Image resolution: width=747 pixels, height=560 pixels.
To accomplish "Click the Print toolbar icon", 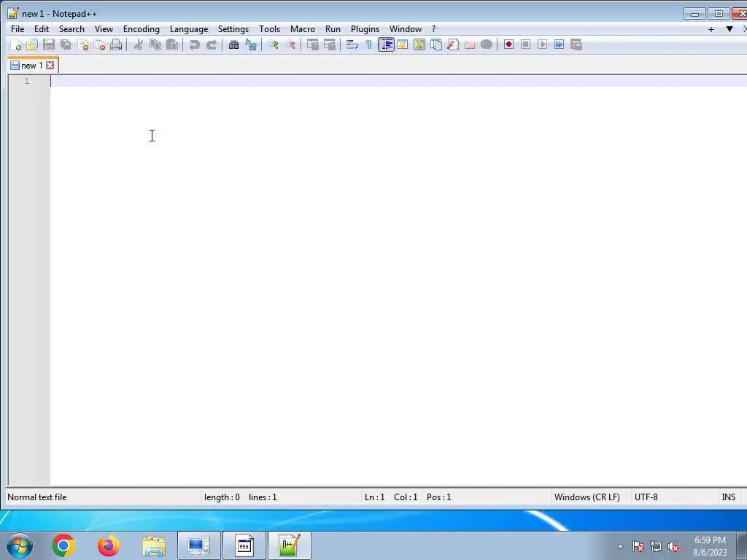I will click(x=116, y=44).
